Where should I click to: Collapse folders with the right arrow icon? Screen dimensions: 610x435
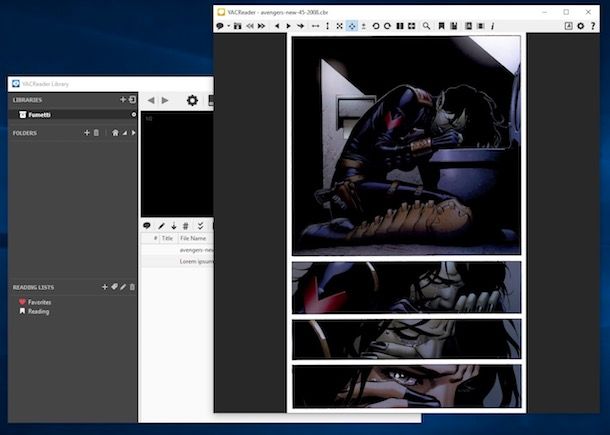click(x=133, y=133)
